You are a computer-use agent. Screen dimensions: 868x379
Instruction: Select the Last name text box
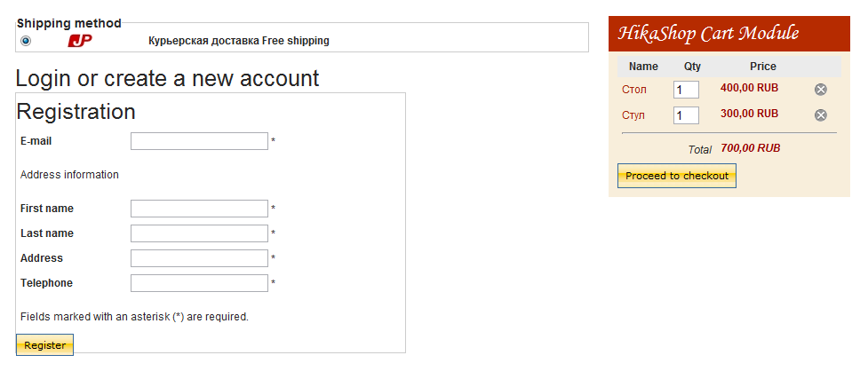(x=199, y=233)
